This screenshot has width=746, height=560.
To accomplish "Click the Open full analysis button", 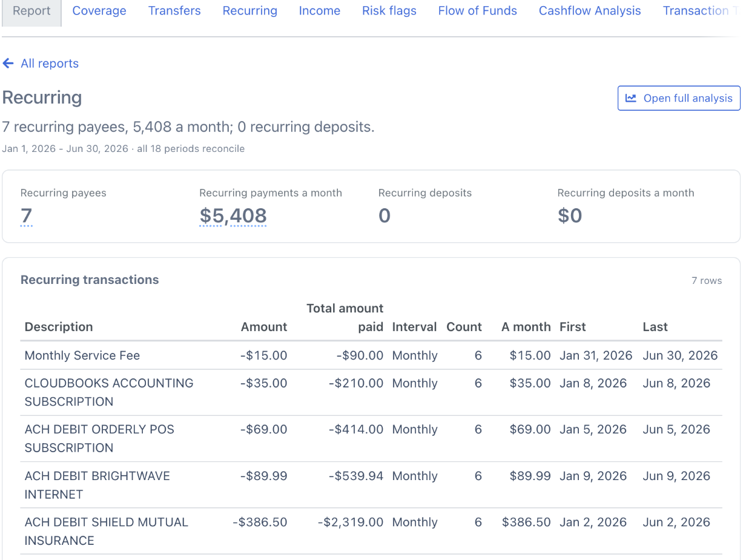I will (679, 98).
